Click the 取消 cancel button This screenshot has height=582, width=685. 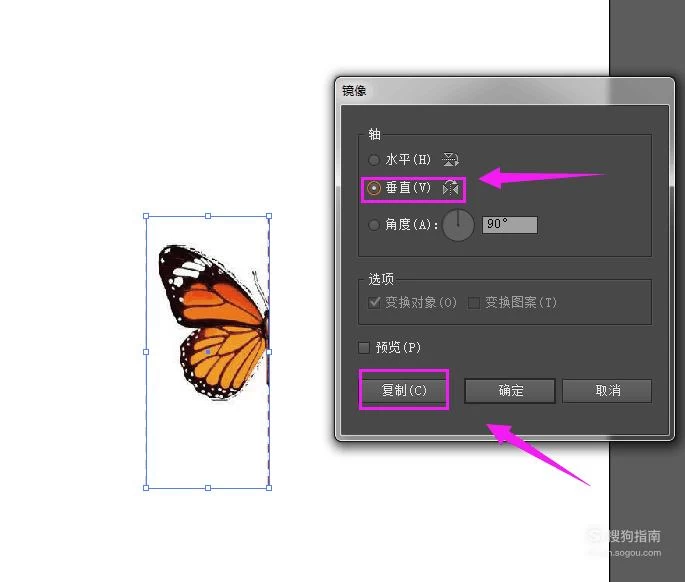pos(607,391)
